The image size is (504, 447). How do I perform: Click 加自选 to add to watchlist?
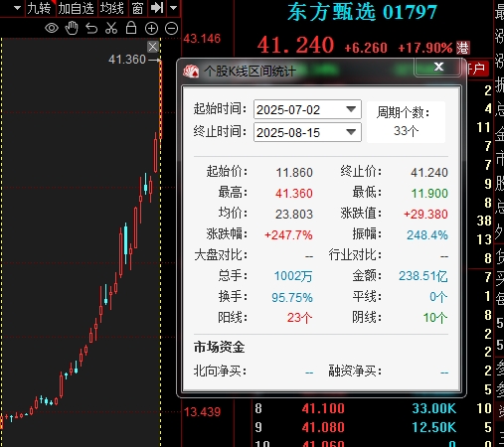point(77,8)
